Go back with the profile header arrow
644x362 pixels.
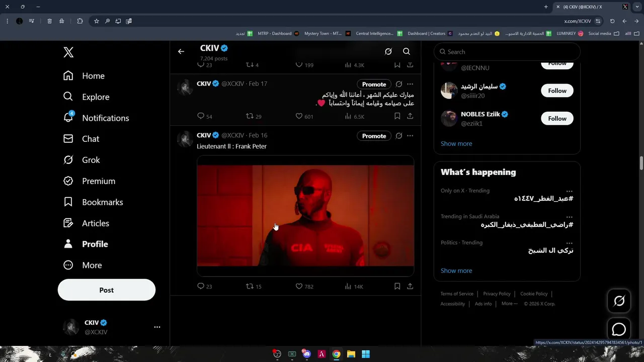pyautogui.click(x=181, y=51)
